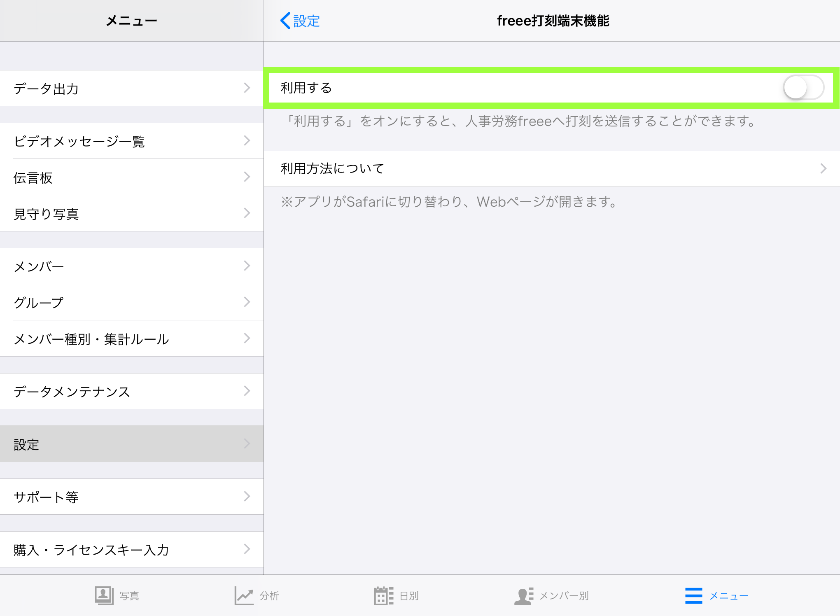Image resolution: width=840 pixels, height=616 pixels.
Task: Switch to the 日別 tab label
Action: (x=409, y=596)
